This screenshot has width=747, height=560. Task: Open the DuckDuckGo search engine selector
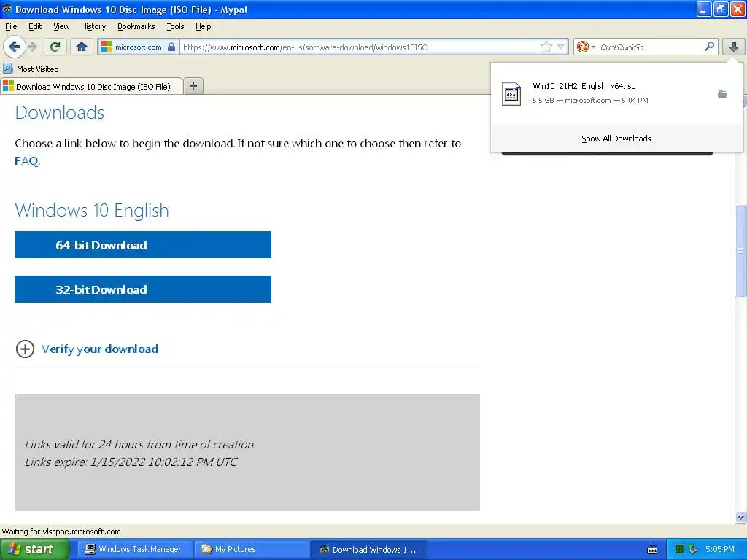[586, 47]
